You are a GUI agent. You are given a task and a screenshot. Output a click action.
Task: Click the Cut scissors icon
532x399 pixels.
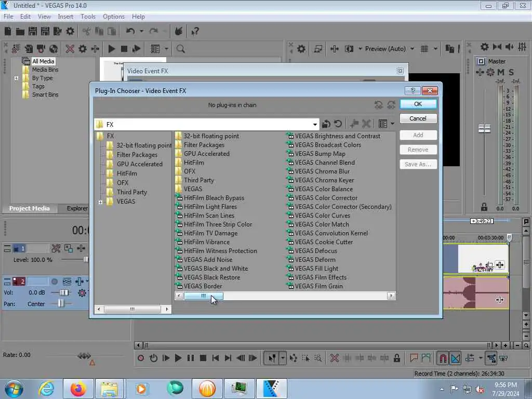[x=86, y=32]
